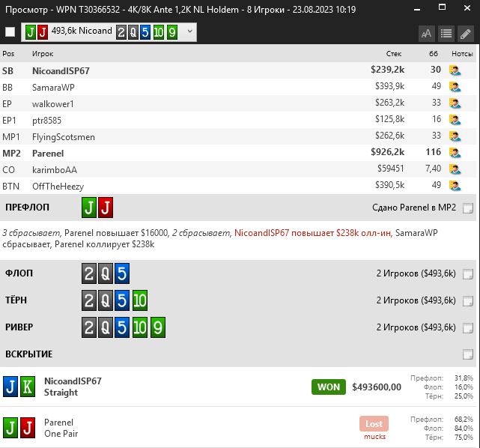Image resolution: width=480 pixels, height=448 pixels.
Task: Select player karimboAA in the table
Action: 55,169
